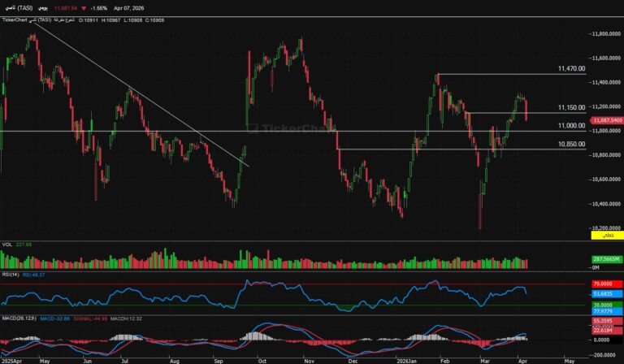This screenshot has height=364, width=624.
Task: Click the Oct label on time axis
Action: tap(263, 359)
